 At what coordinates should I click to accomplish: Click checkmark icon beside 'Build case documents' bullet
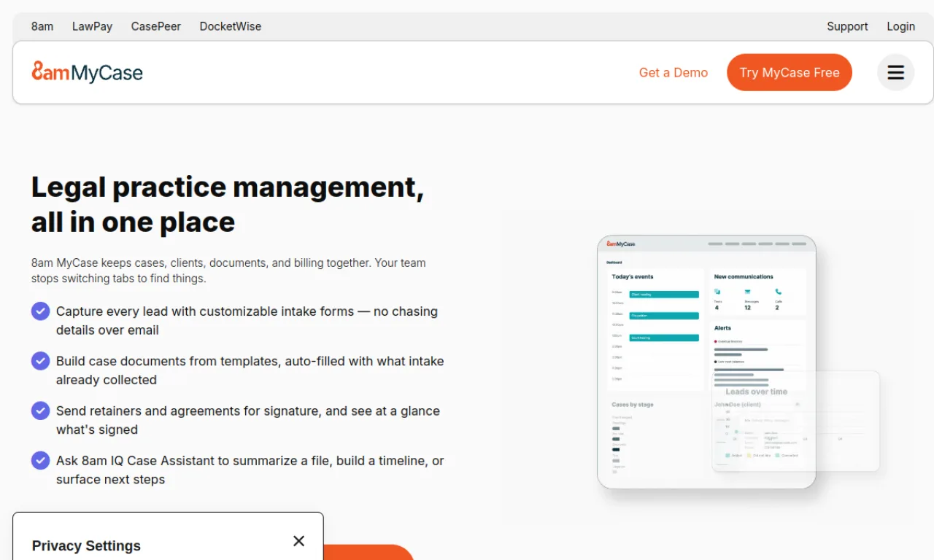coord(40,361)
